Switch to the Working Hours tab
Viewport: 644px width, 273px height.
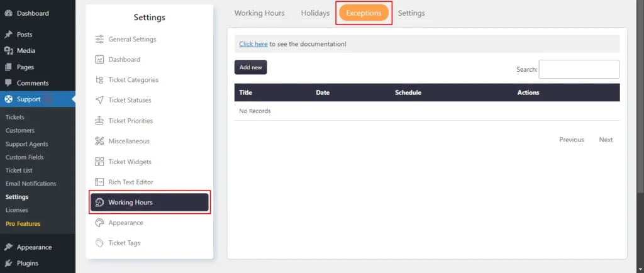tap(259, 13)
